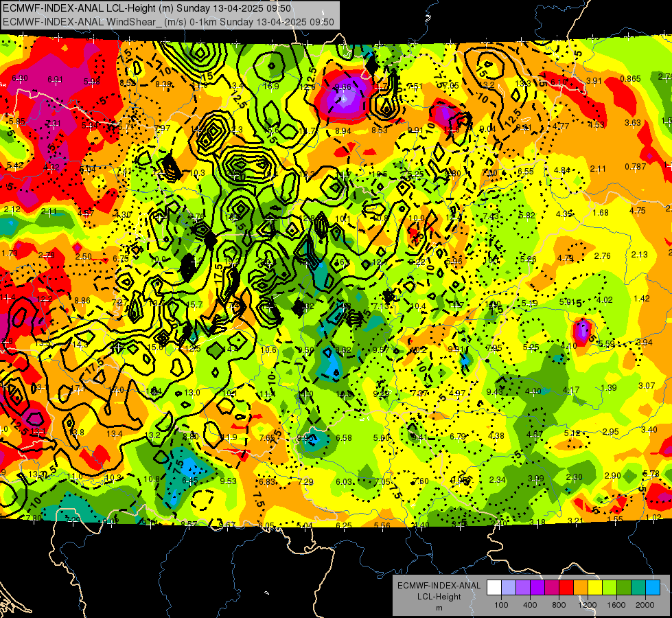Click the grid value 16.9
672x618 pixels.
271,87
